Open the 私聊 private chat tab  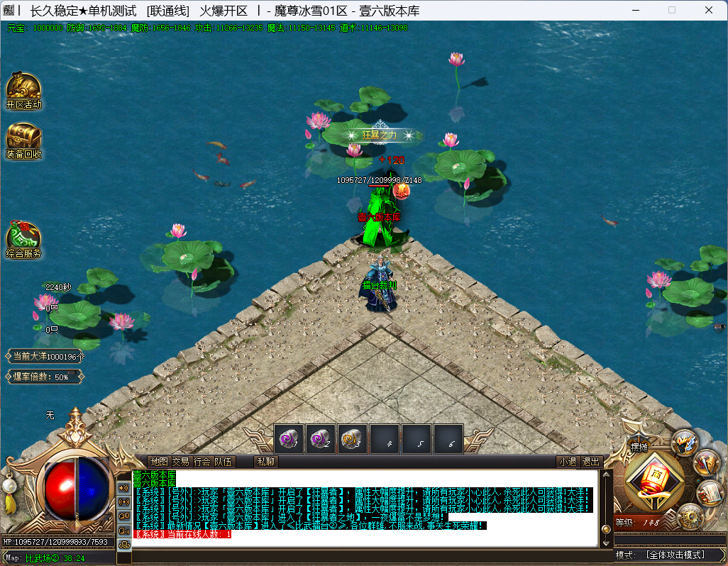point(266,462)
